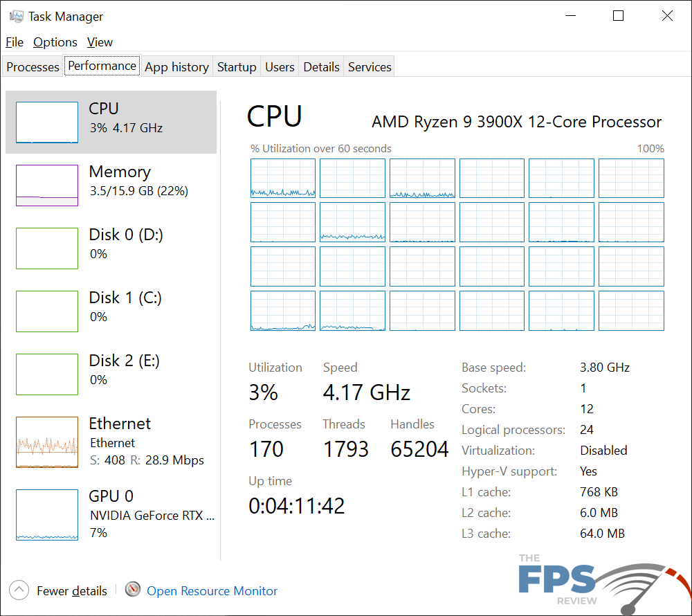
Task: Collapse view with Fewer details arrow icon
Action: pos(19,590)
